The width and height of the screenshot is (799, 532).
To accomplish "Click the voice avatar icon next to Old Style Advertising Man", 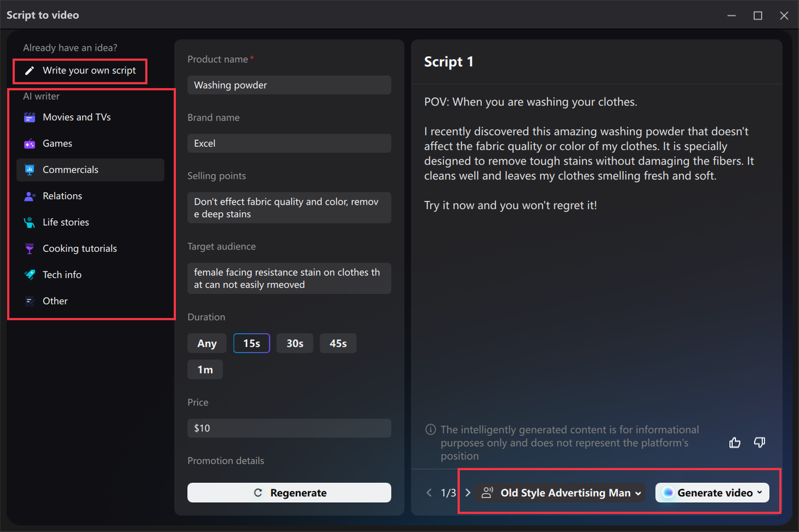I will coord(487,492).
